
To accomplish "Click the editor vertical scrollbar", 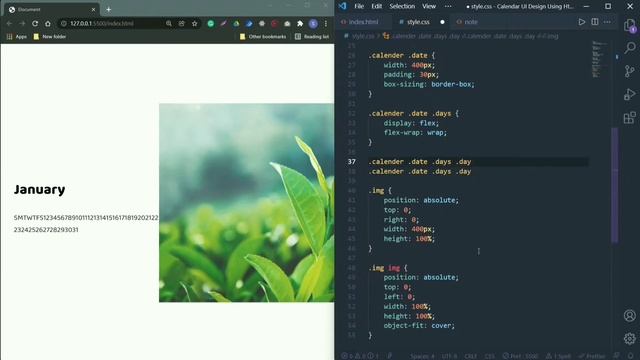I will click(x=615, y=185).
